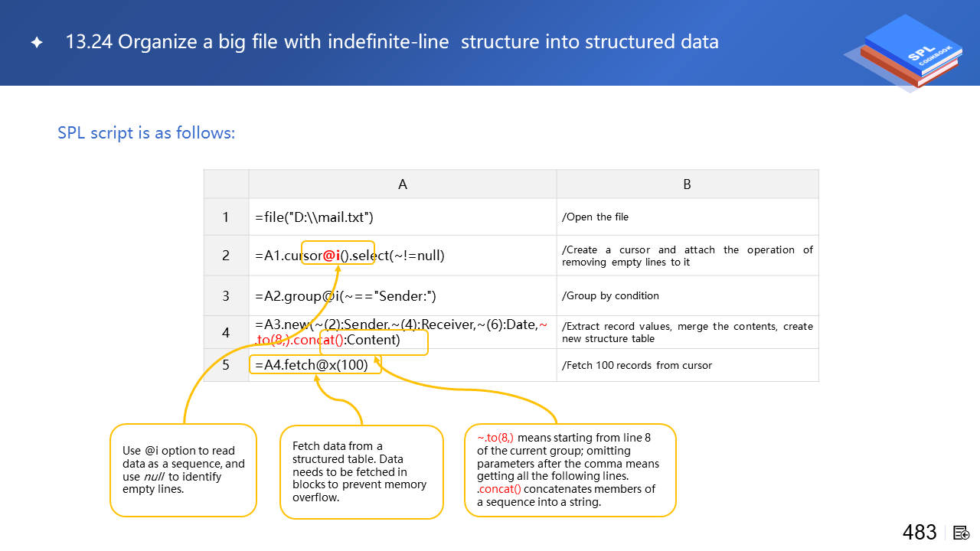This screenshot has width=980, height=551.
Task: Click the '/Group by condition' comment cell
Action: click(x=610, y=296)
